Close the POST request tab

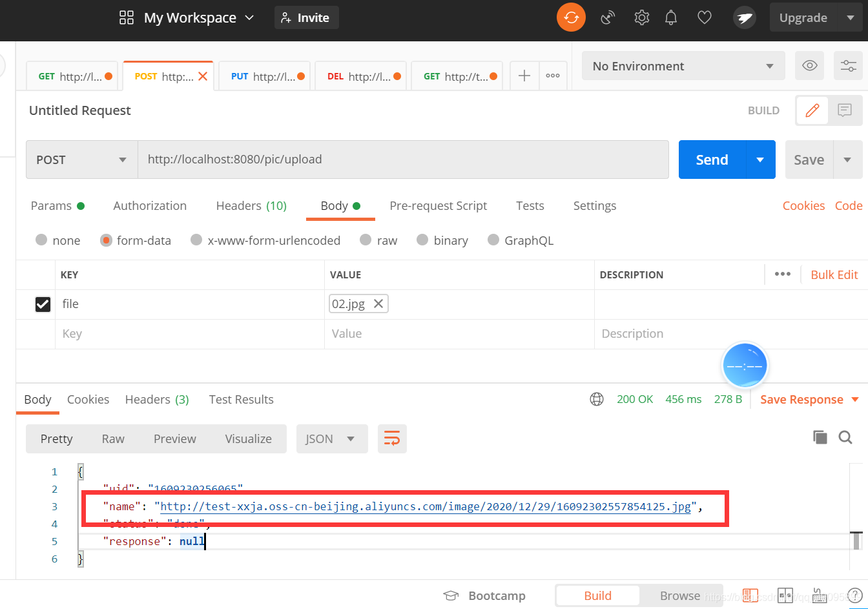coord(202,76)
